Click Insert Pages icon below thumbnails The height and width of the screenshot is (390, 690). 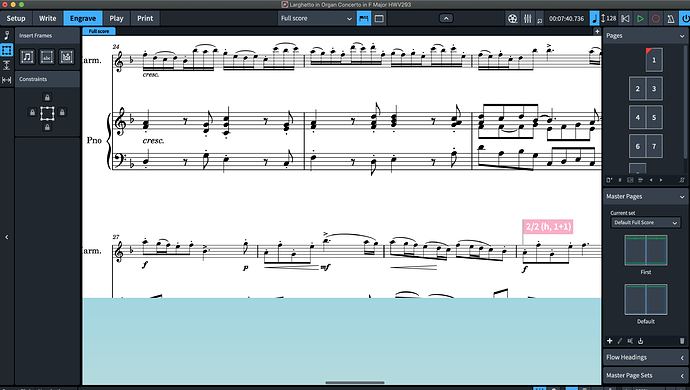click(x=609, y=180)
